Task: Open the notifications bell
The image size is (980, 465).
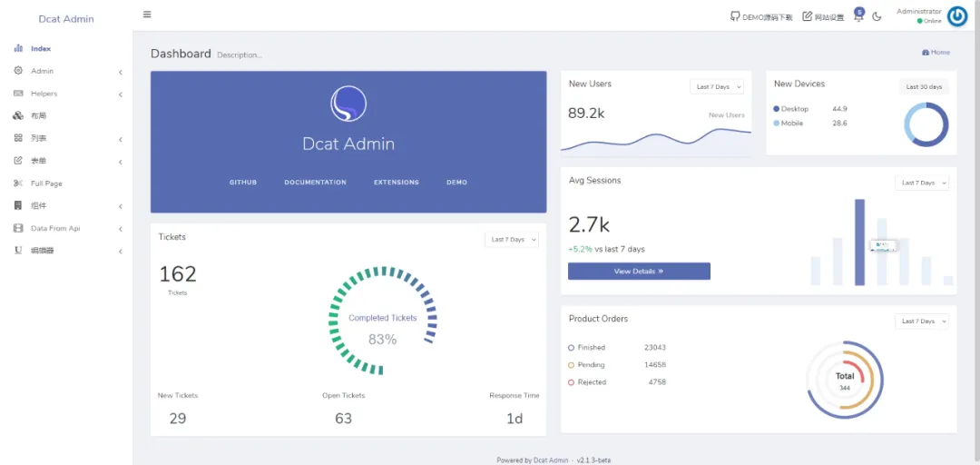Action: coord(857,16)
